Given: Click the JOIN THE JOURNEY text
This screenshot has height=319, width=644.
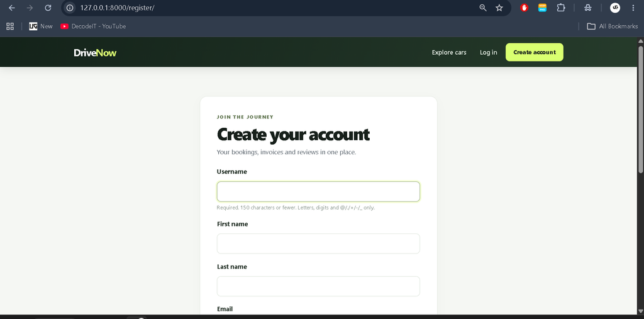Looking at the screenshot, I should [x=245, y=117].
